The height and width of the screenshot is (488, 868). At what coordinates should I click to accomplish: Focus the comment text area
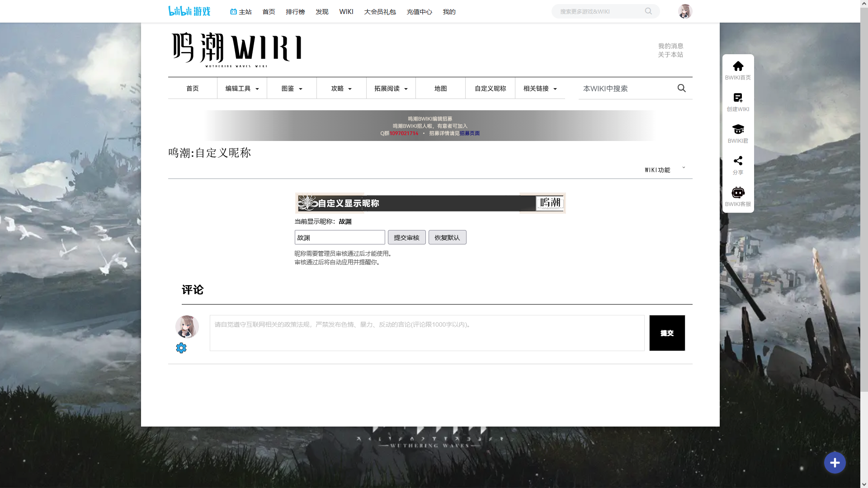[x=427, y=333]
